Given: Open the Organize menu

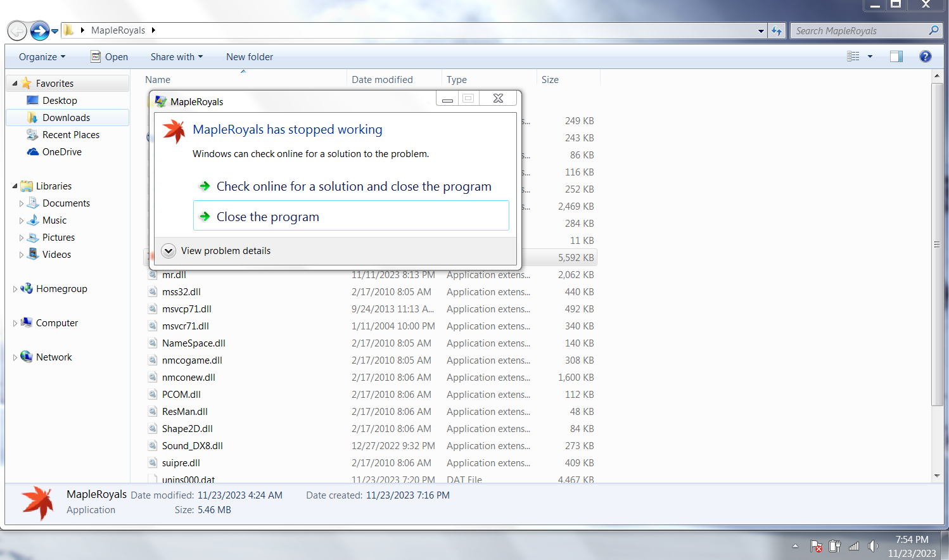Looking at the screenshot, I should click(x=42, y=57).
